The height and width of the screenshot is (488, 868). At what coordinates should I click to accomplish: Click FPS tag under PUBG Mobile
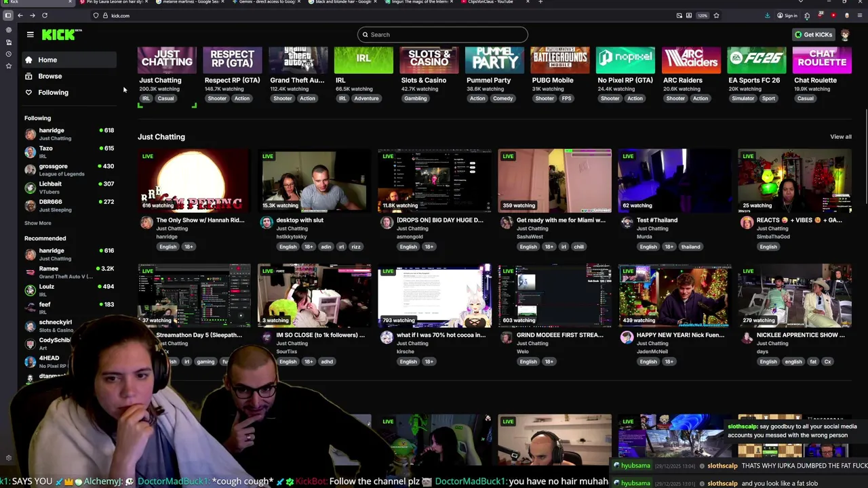[x=566, y=98]
